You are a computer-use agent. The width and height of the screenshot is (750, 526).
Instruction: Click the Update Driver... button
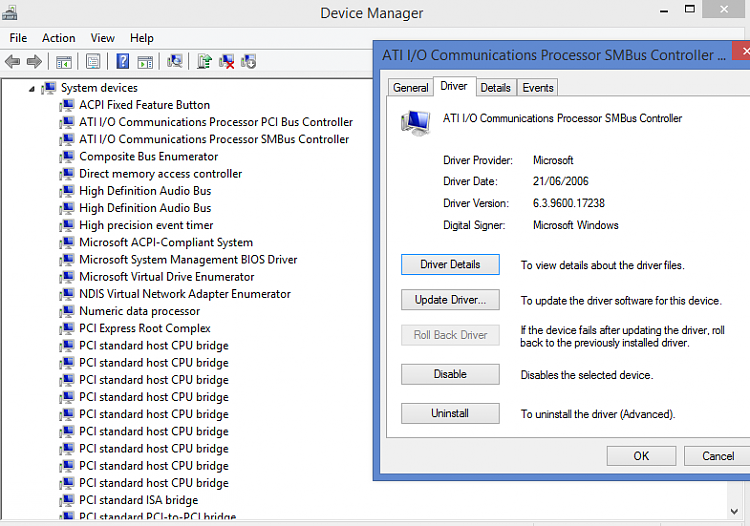coord(450,300)
